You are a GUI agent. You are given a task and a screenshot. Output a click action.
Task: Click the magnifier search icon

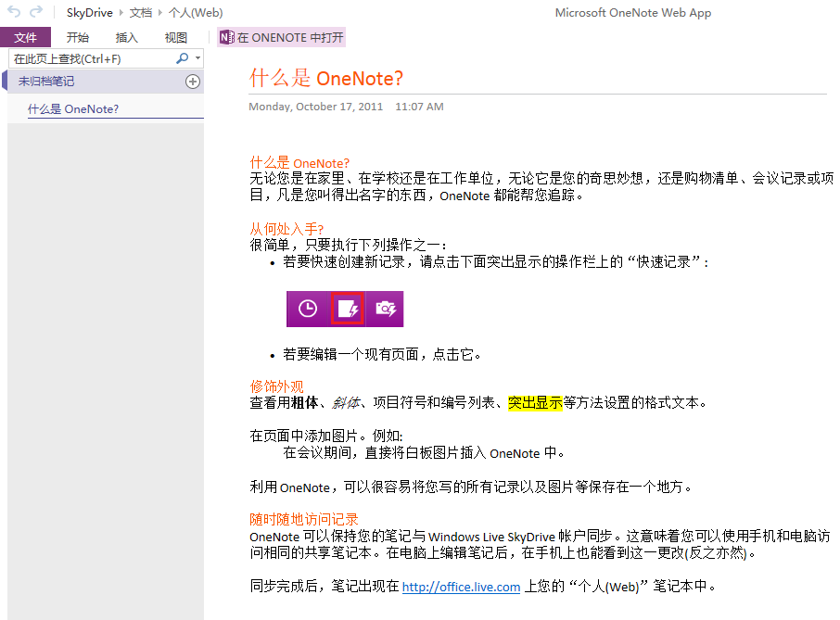coord(182,58)
